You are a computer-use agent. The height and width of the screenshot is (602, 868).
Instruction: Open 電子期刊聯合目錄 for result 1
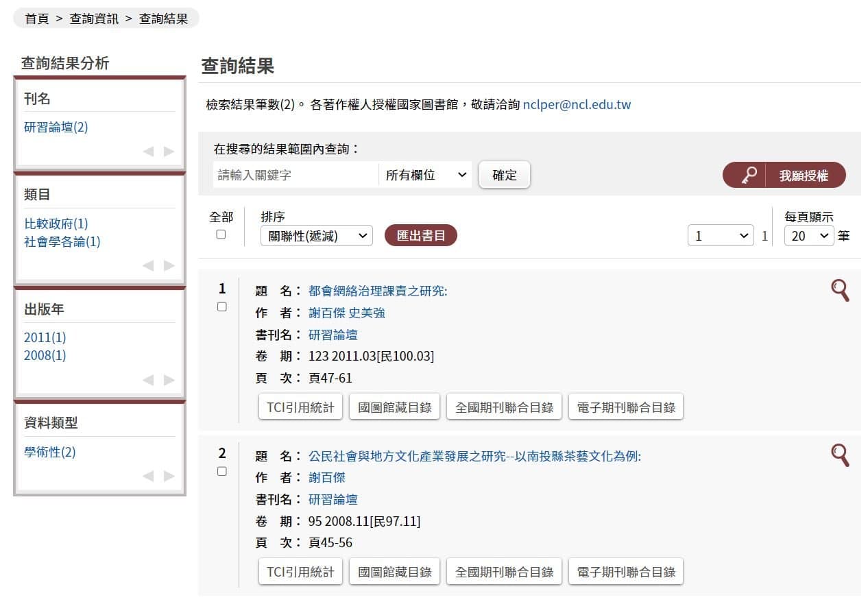[x=626, y=407]
